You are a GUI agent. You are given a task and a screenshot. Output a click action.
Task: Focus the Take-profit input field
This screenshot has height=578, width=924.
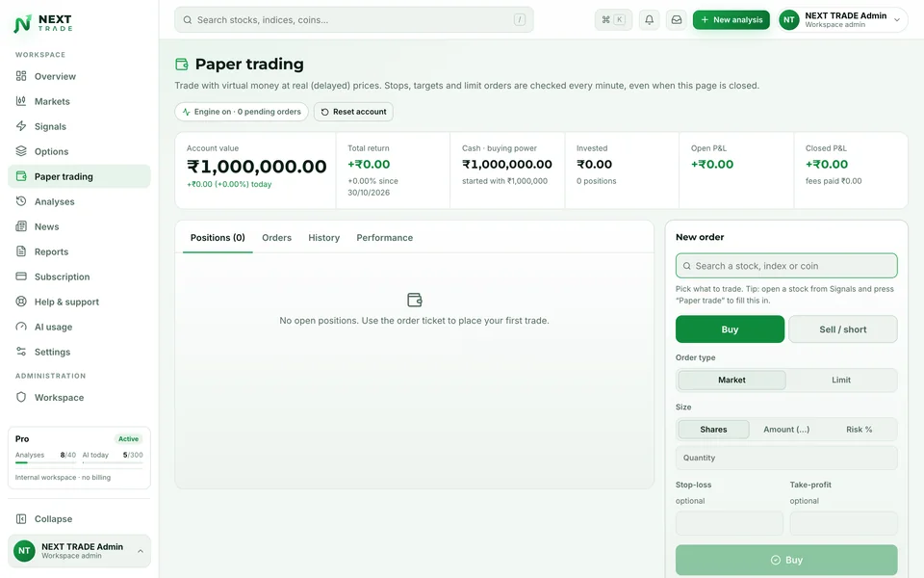[843, 523]
